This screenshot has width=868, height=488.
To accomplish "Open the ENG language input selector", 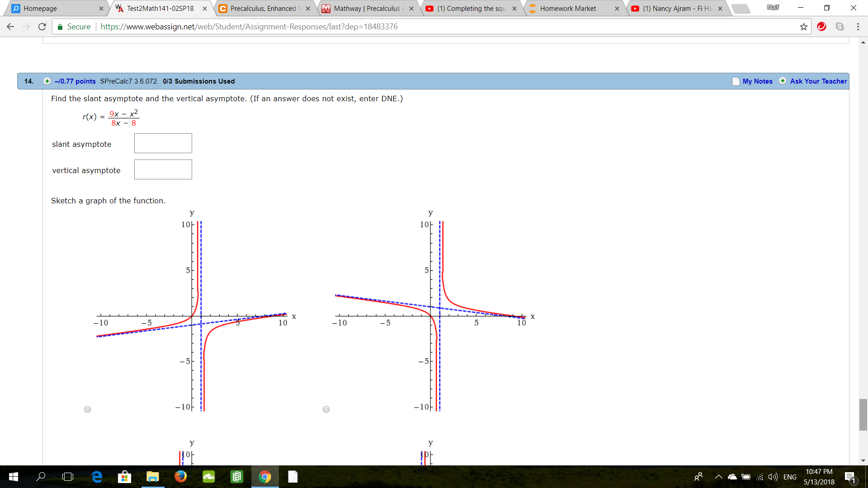I will 790,477.
